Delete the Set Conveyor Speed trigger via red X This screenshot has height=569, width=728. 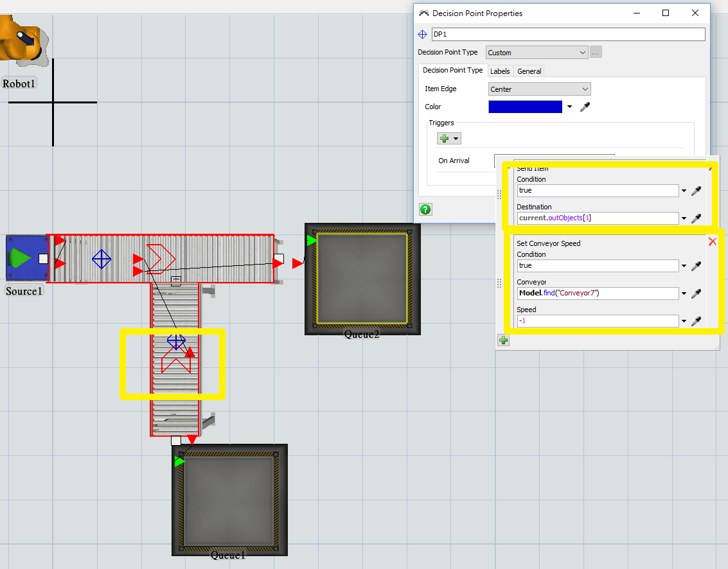(x=712, y=241)
